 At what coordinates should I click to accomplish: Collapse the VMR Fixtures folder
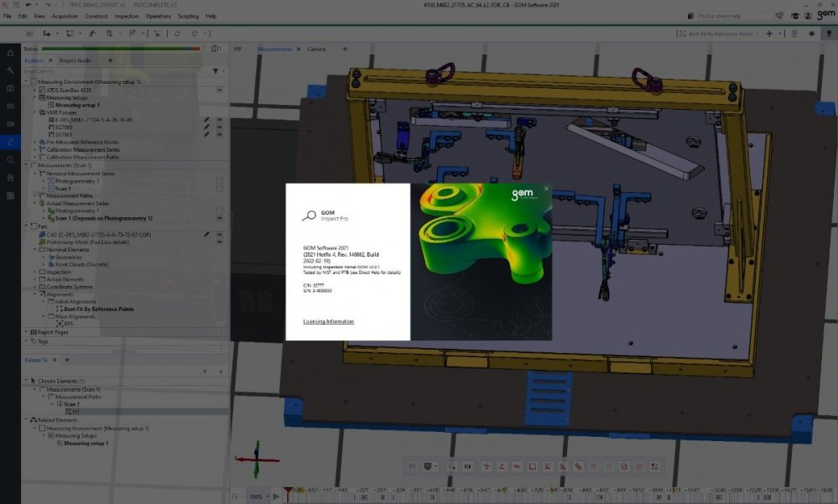(x=35, y=112)
